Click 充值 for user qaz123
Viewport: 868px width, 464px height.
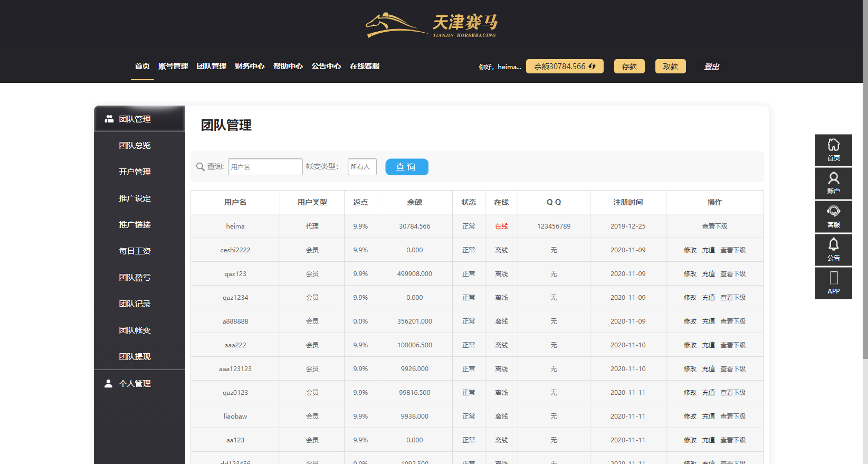pyautogui.click(x=708, y=274)
